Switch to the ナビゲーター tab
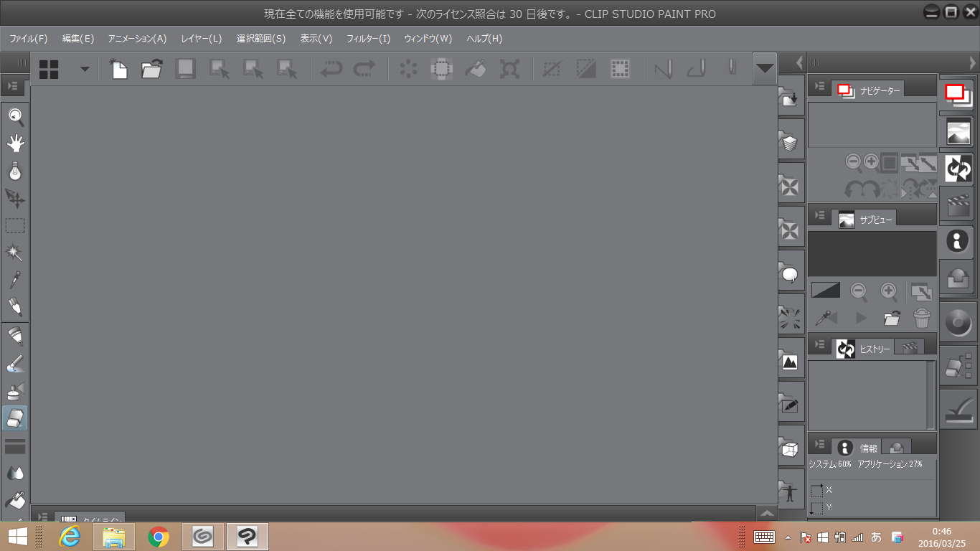980x551 pixels. 868,89
